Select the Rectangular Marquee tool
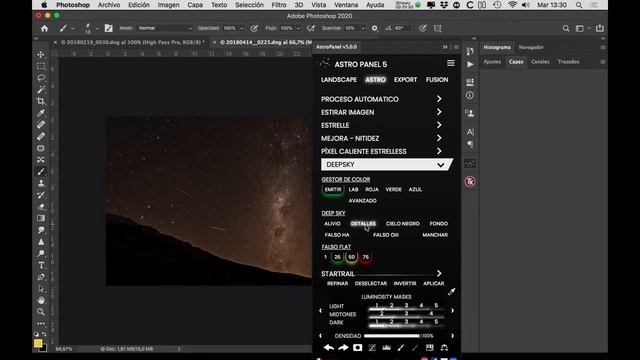The image size is (640, 360). (41, 66)
